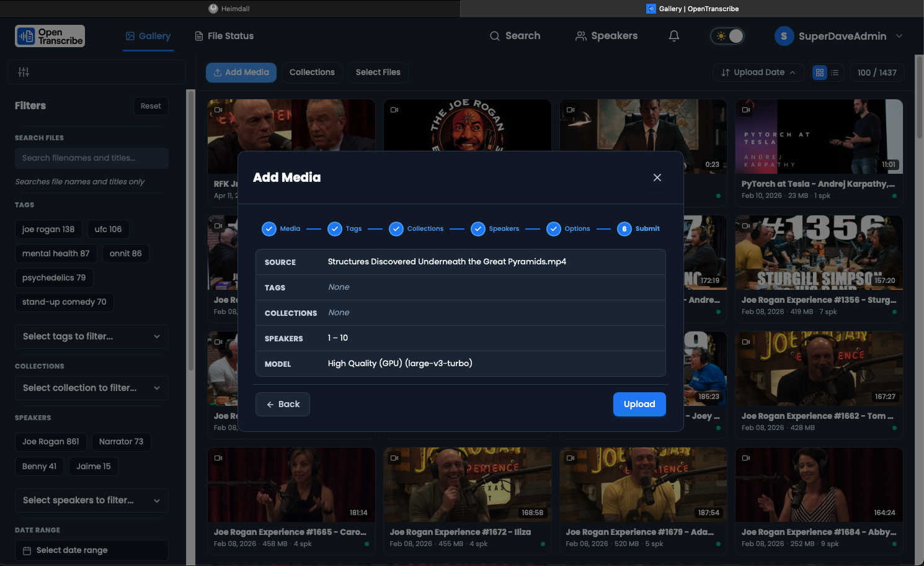Click the video icon on #1684 card
Image resolution: width=924 pixels, height=566 pixels.
[746, 458]
